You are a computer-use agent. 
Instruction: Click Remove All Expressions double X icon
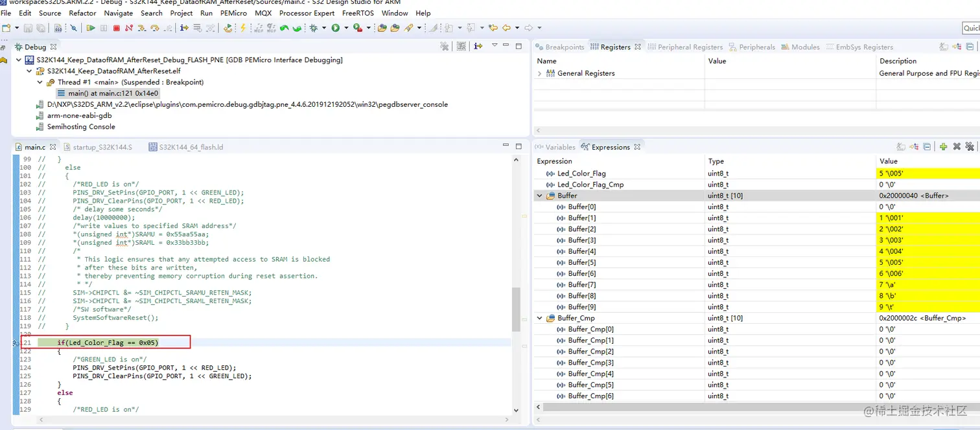[x=970, y=147]
